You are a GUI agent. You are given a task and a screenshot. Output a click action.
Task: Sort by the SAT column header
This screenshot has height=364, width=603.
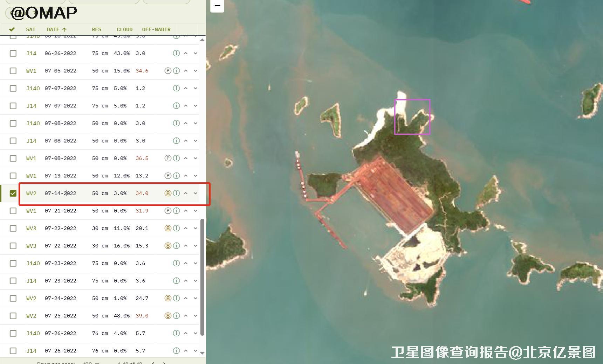pos(30,29)
